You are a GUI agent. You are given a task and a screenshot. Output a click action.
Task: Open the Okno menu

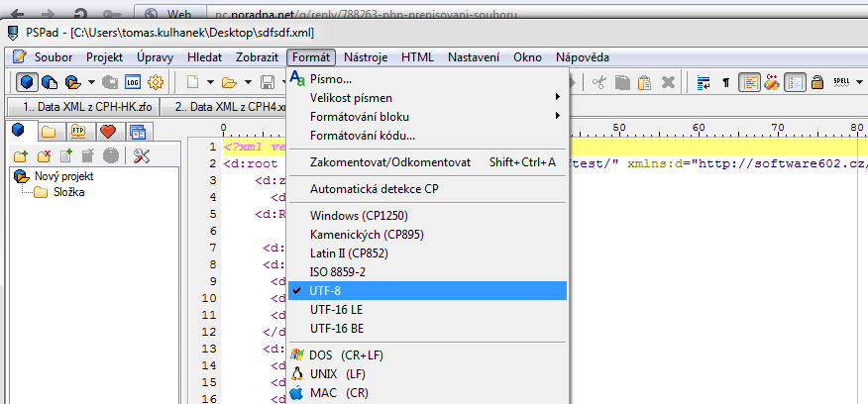point(527,57)
